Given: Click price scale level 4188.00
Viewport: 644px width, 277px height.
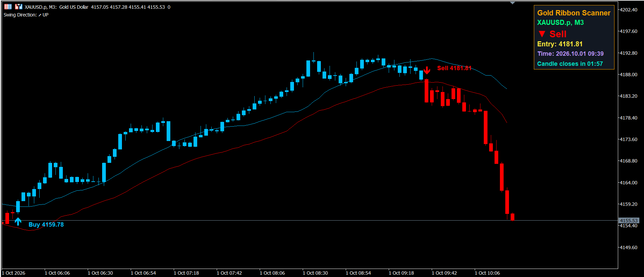Looking at the screenshot, I should pos(629,75).
